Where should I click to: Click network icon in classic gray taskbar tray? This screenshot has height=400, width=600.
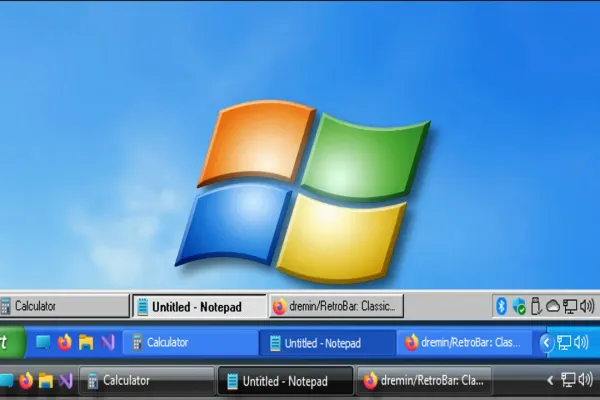[570, 307]
